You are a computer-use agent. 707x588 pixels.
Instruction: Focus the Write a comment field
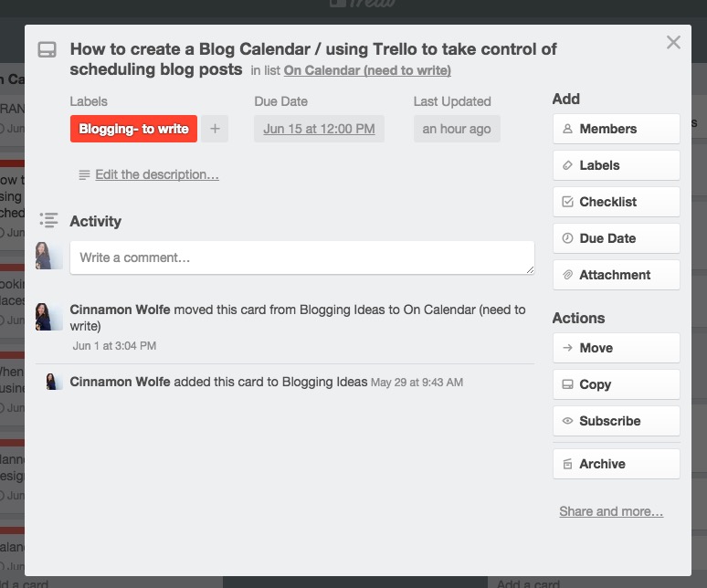(302, 257)
